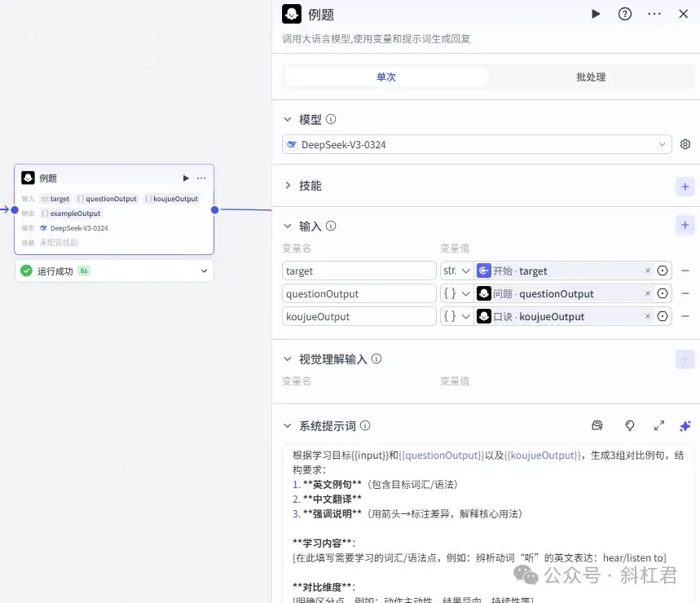Show info tooltip for 系统提示词
The height and width of the screenshot is (603, 700).
365,425
